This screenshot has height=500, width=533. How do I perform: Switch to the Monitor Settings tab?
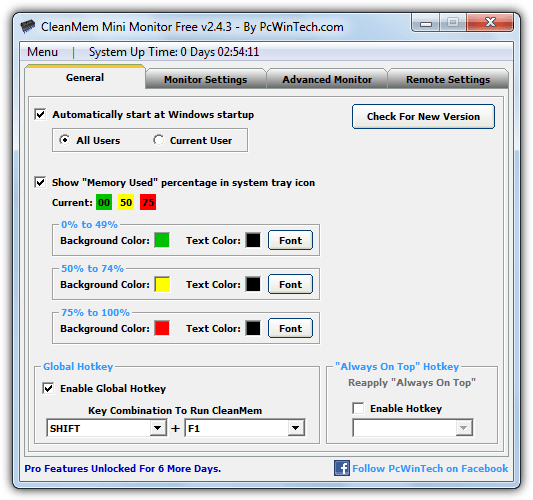tap(206, 80)
